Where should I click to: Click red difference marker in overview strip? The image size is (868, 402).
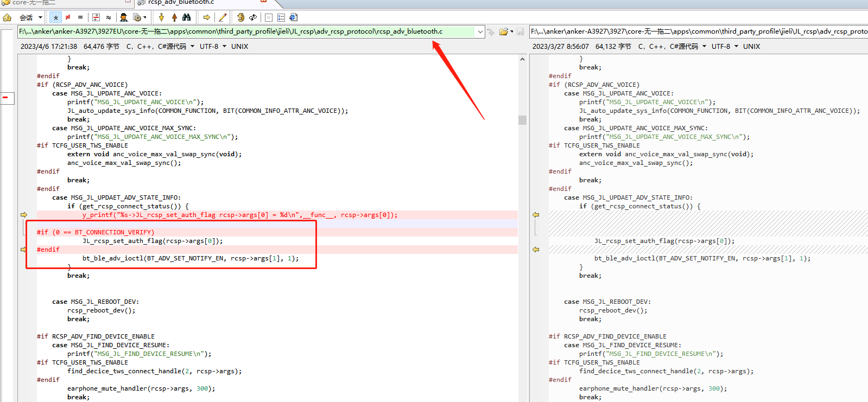pyautogui.click(x=5, y=98)
